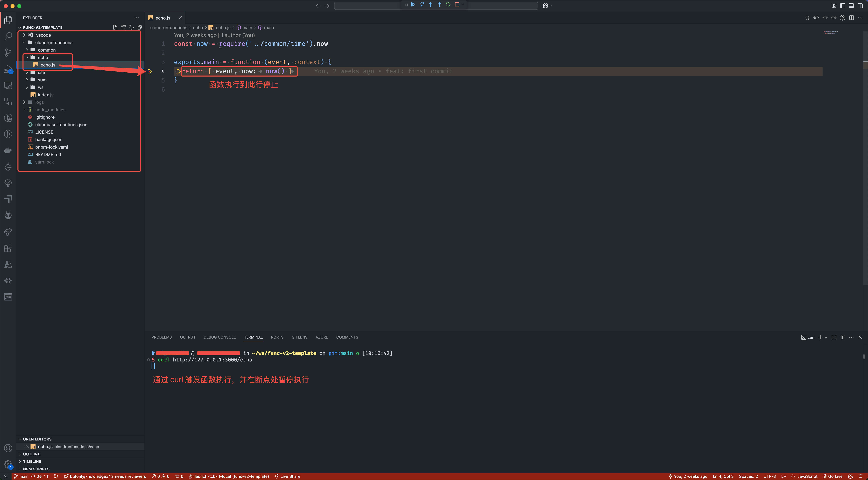Open the Extensions view

[8, 248]
